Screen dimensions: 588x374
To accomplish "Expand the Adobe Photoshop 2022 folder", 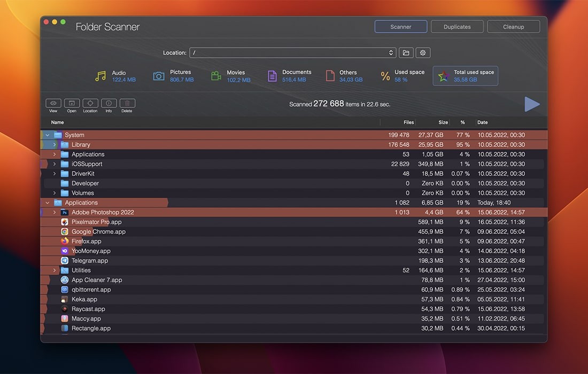I will (55, 212).
